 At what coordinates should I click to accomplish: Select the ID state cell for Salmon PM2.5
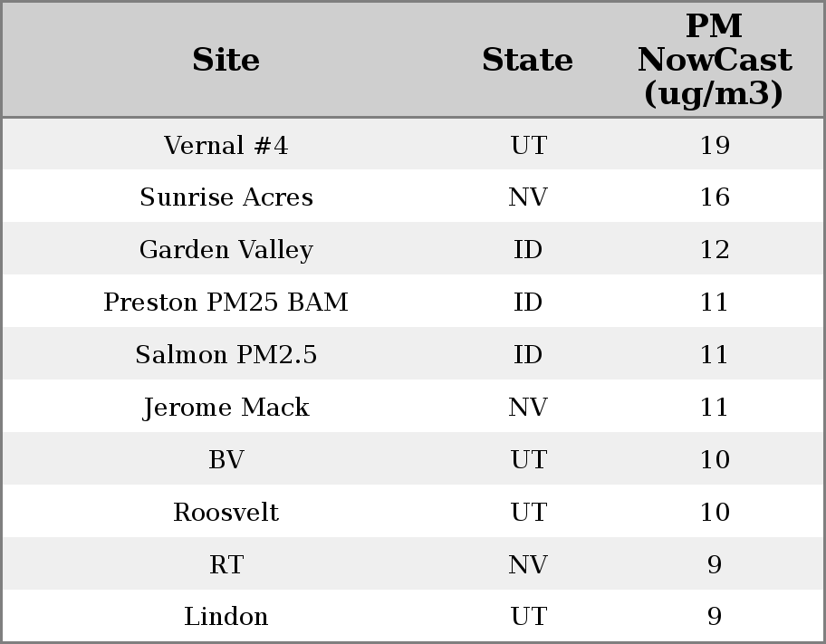pos(528,354)
